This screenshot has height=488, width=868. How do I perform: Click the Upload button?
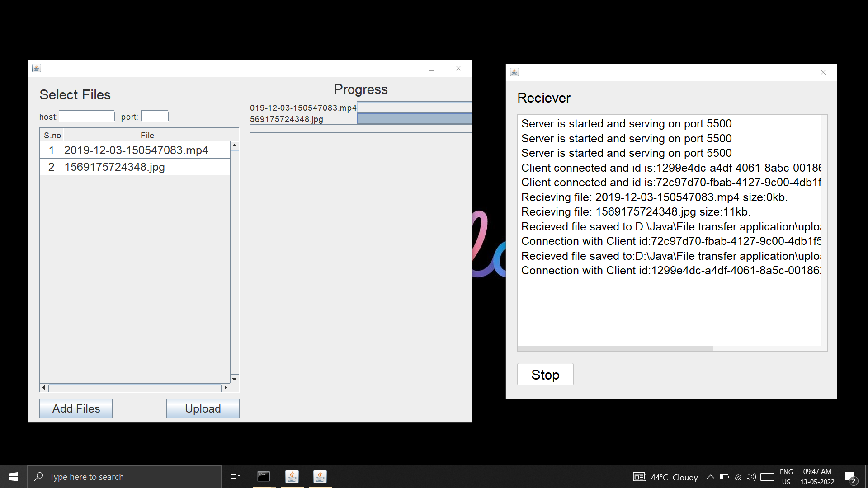coord(203,408)
